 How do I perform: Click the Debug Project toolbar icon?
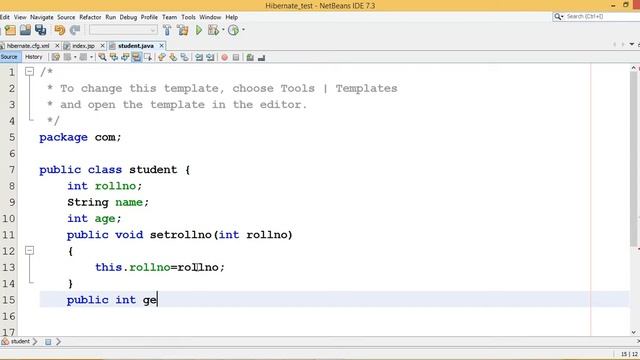click(213, 30)
